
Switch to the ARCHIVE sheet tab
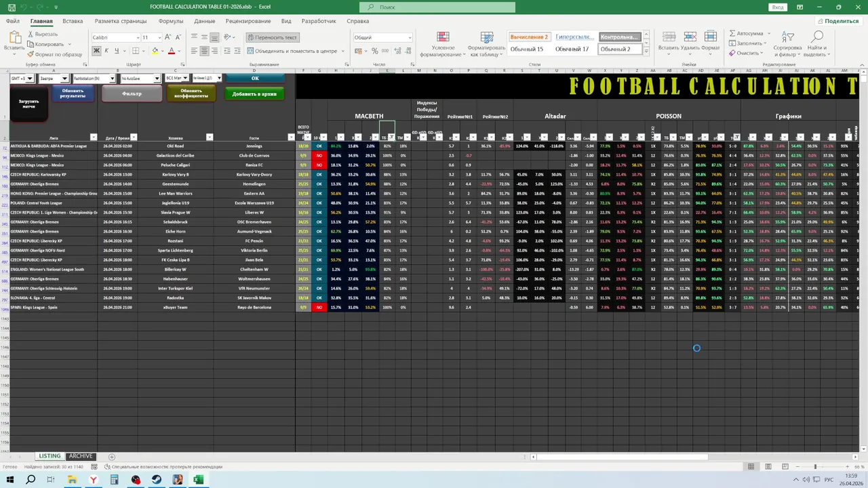point(81,456)
